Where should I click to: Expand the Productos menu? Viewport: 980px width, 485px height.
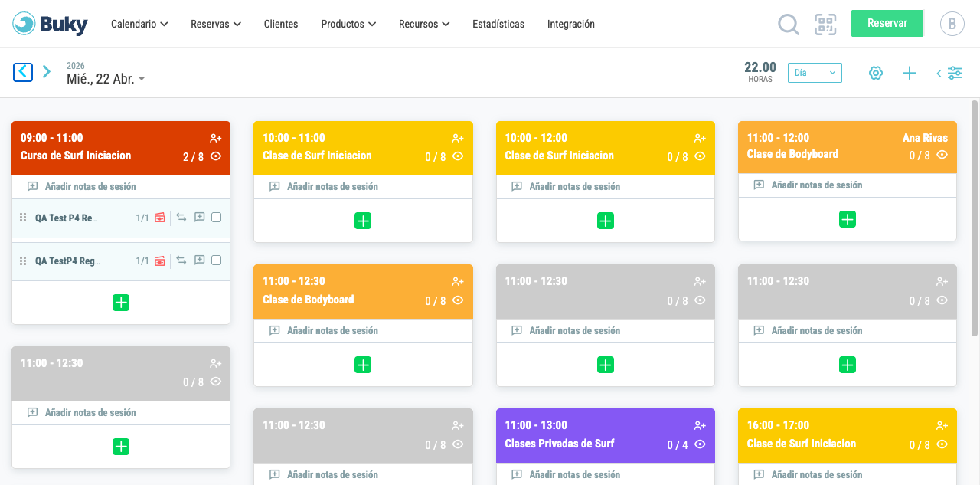point(348,24)
